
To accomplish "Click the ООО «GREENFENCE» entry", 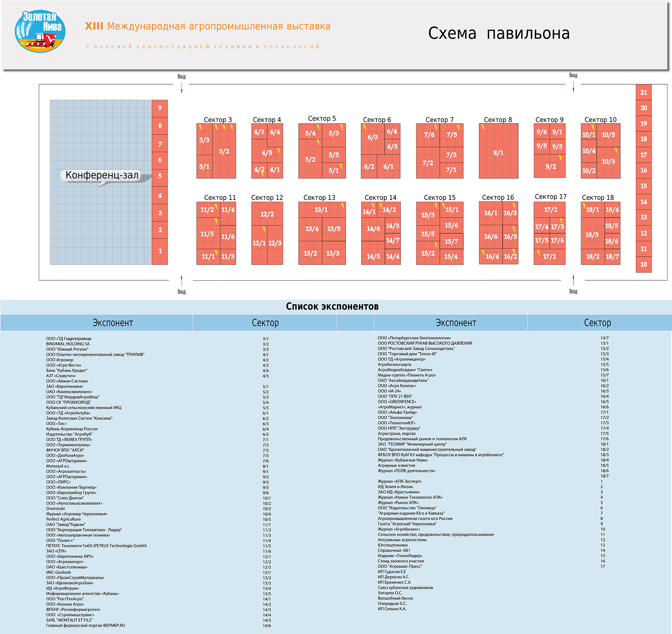I will 397,402.
